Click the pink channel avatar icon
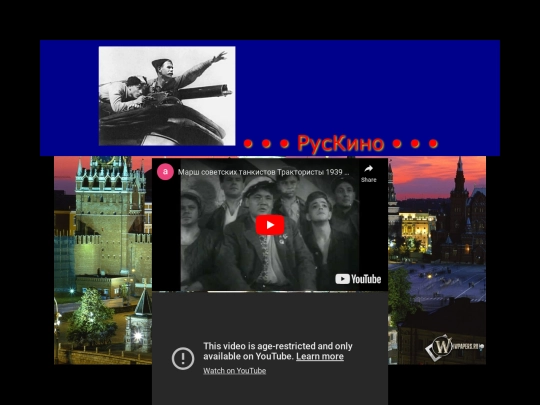540x405 pixels. [x=165, y=172]
